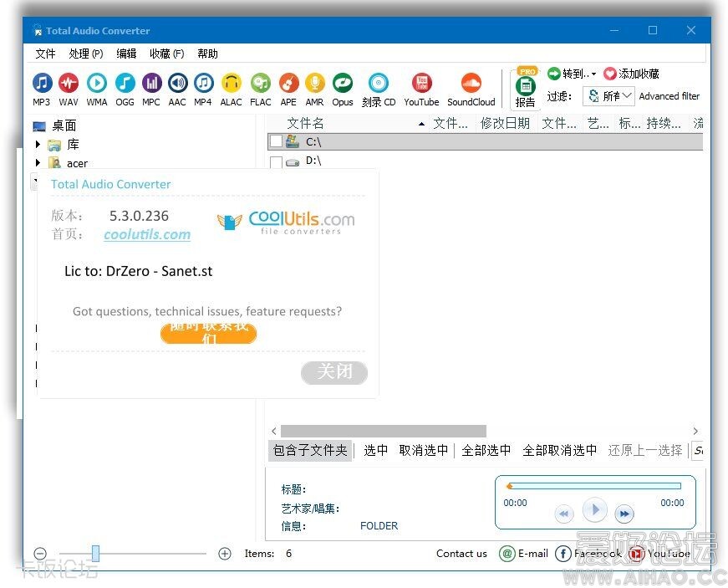This screenshot has height=588, width=728.
Task: Open the coolutils.com homepage link
Action: point(147,234)
